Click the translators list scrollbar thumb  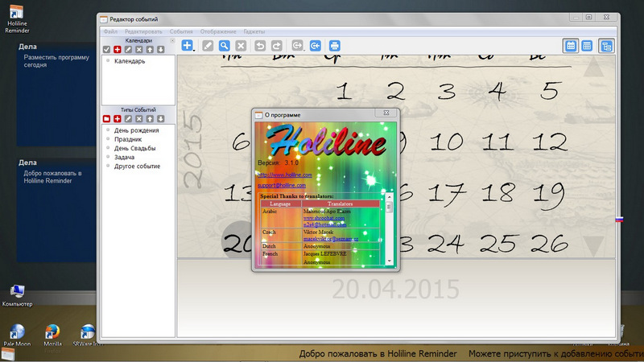390,208
